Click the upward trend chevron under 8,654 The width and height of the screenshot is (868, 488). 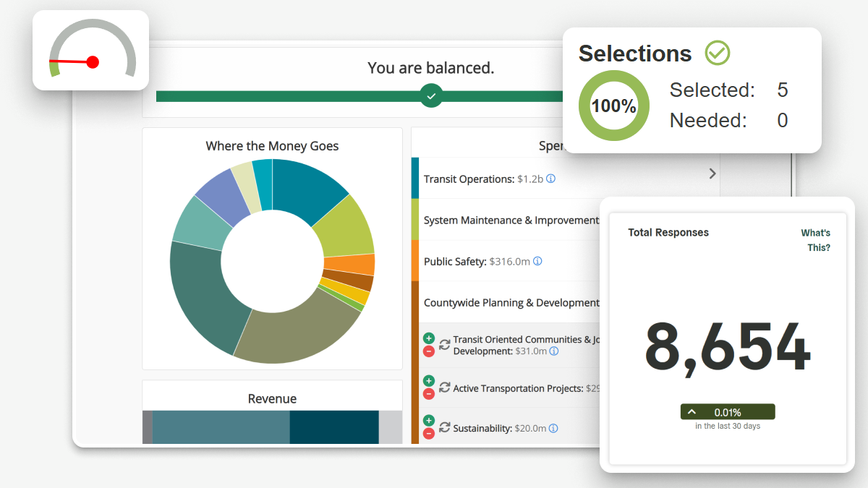click(x=692, y=411)
